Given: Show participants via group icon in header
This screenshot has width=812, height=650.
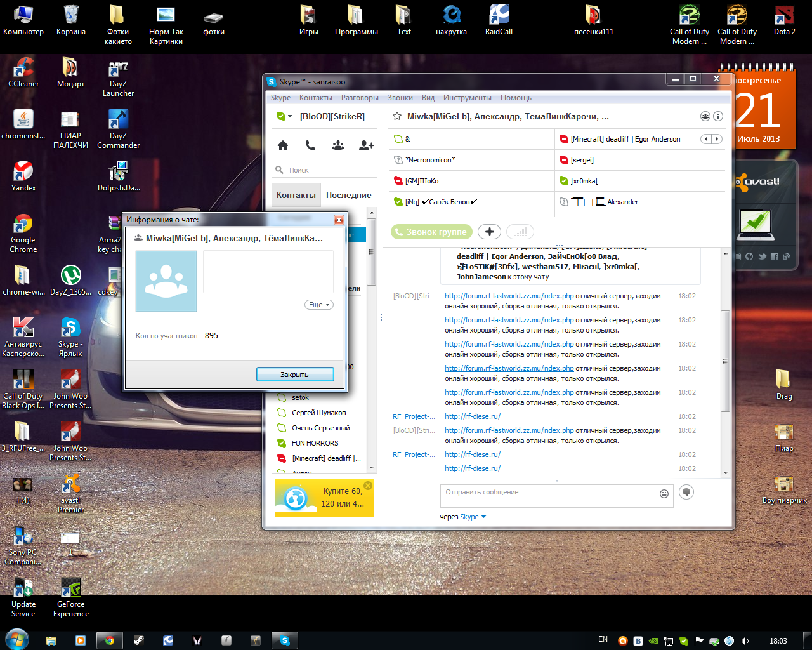Looking at the screenshot, I should [705, 116].
